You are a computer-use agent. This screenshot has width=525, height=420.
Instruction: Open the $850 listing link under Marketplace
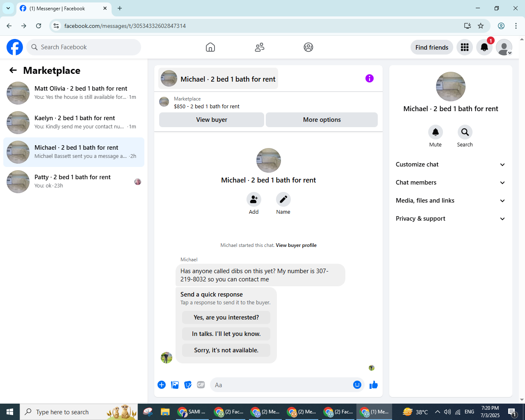207,106
